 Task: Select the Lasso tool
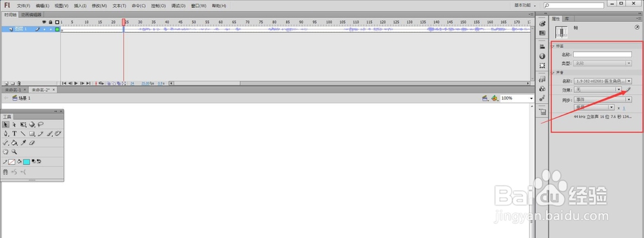(x=41, y=124)
